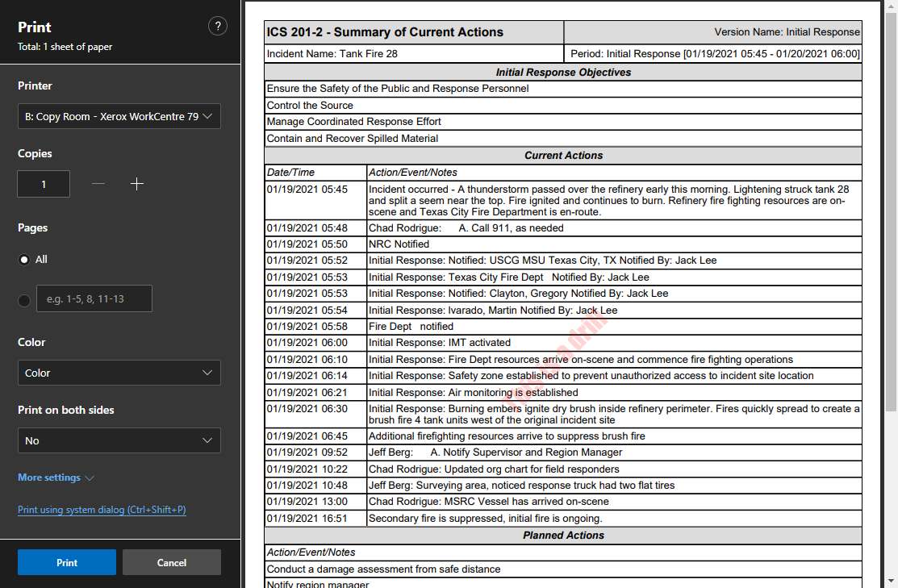
Task: Click 'Notified: Clayton, Gregory' entry
Action: click(x=518, y=294)
